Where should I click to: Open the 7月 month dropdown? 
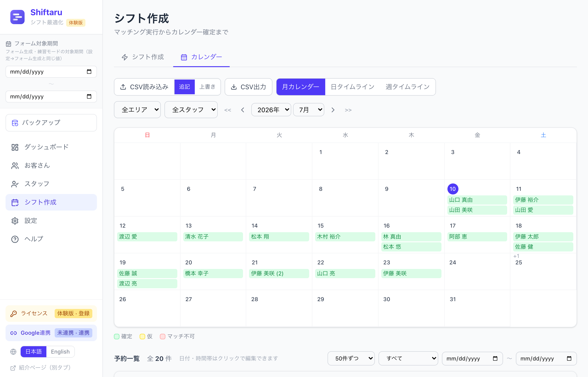click(x=309, y=110)
